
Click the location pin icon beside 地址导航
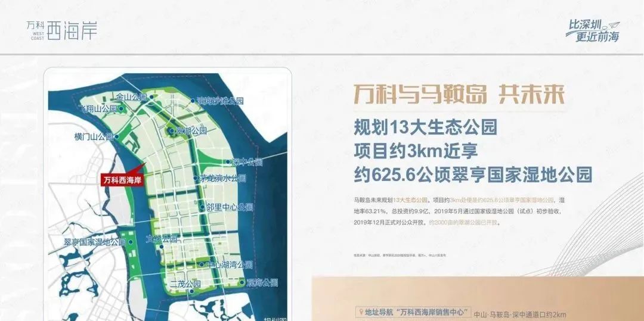360,313
